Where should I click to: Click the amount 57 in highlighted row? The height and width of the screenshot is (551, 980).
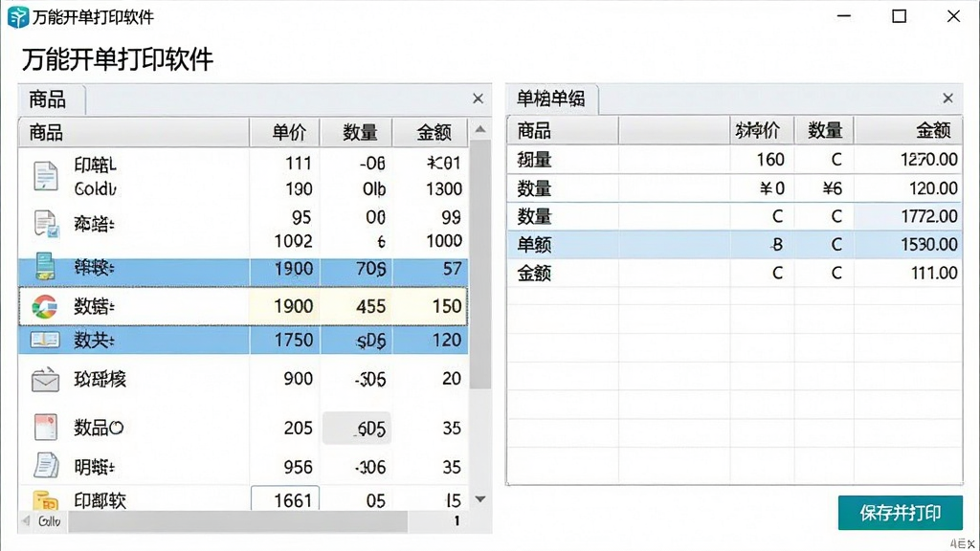(x=452, y=269)
